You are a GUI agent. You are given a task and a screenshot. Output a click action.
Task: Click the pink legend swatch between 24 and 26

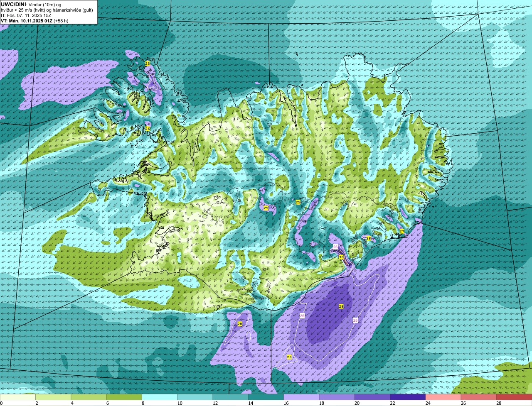pos(443,397)
